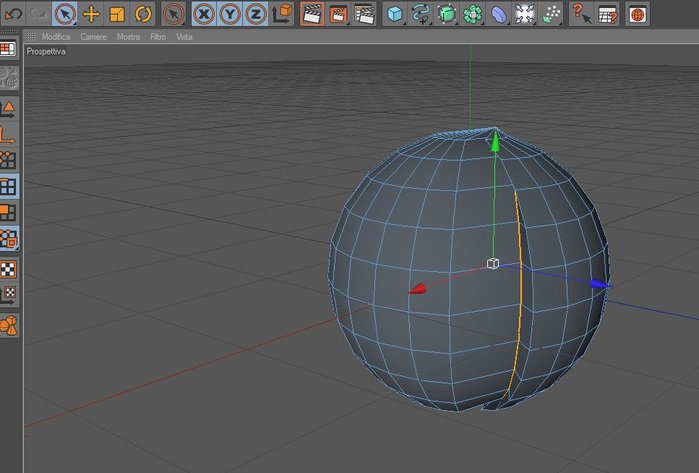Click the table with question mark icon

607,14
